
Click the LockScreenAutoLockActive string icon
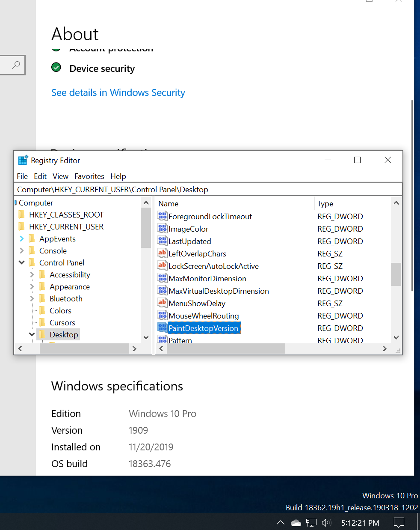coord(163,265)
